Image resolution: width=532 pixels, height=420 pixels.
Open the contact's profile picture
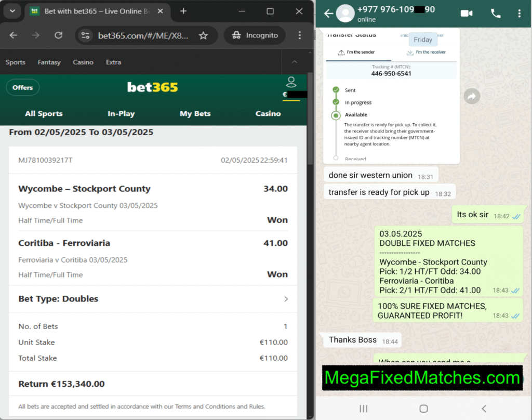click(345, 14)
